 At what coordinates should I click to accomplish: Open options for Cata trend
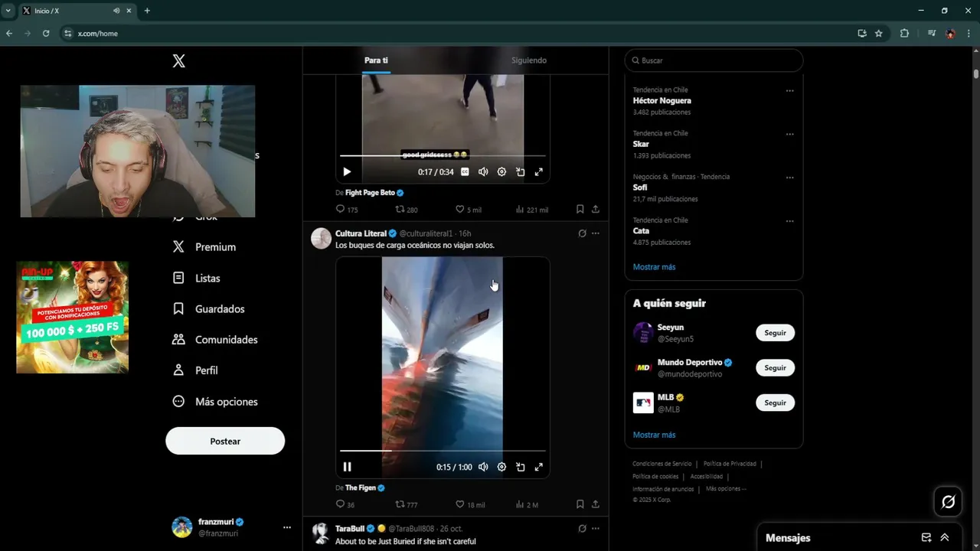coord(789,222)
